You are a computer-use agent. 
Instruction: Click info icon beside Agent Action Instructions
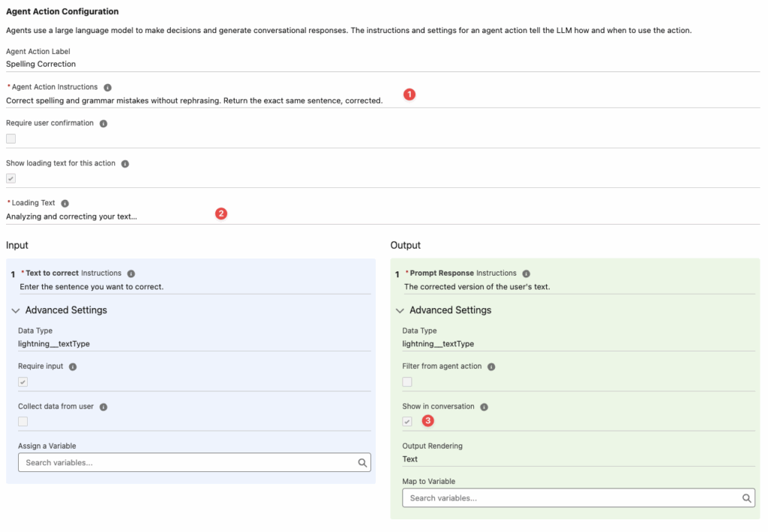pos(108,88)
